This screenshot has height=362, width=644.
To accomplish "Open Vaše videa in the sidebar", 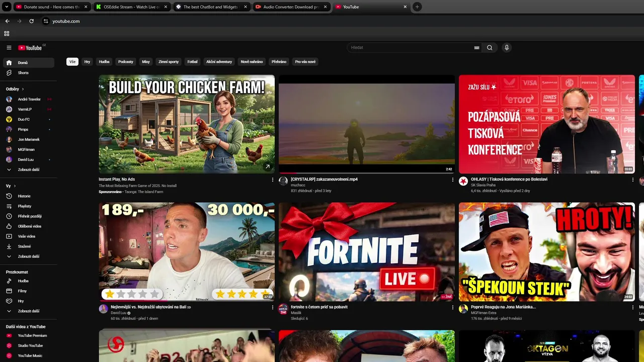I will click(29, 236).
